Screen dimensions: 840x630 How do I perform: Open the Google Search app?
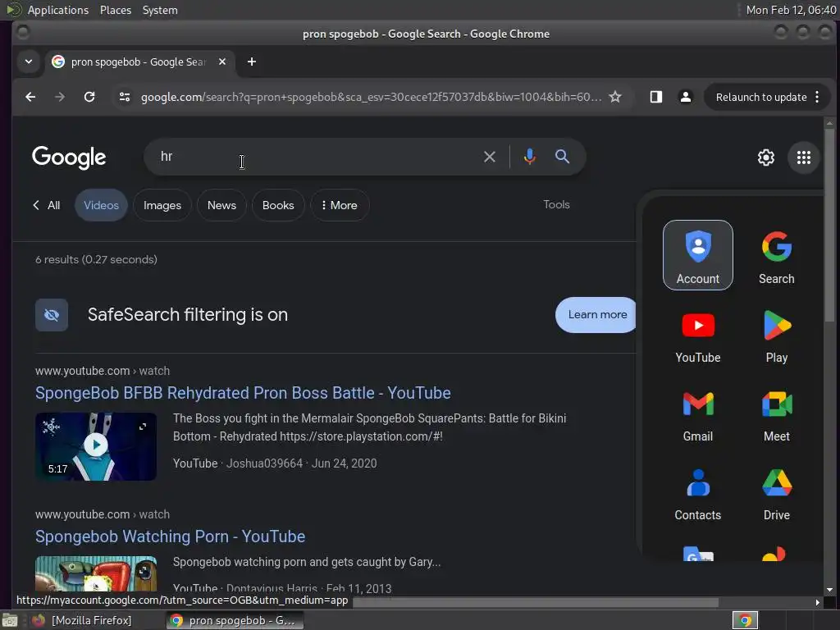(x=776, y=255)
